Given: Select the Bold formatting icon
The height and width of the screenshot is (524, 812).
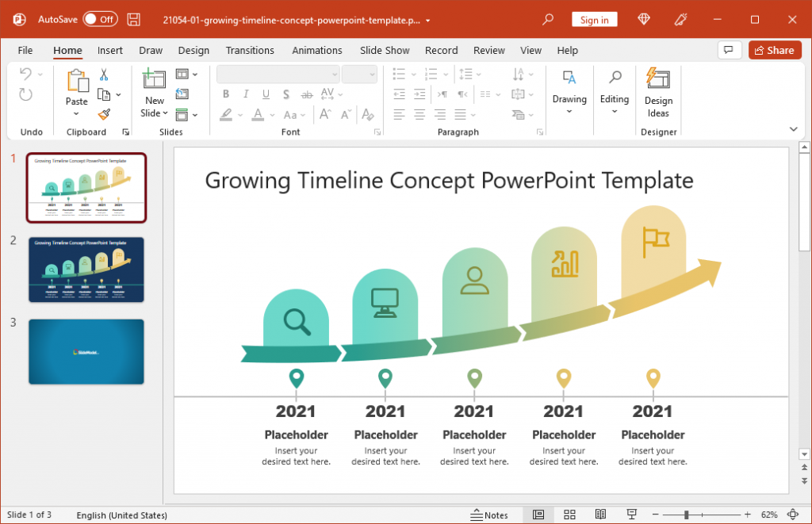Looking at the screenshot, I should [x=226, y=94].
